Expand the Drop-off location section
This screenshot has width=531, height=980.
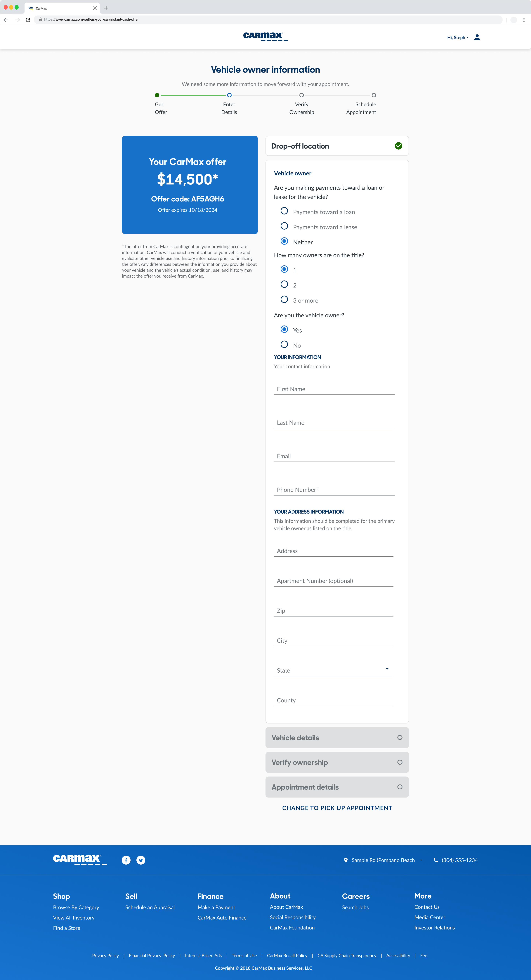tap(337, 146)
